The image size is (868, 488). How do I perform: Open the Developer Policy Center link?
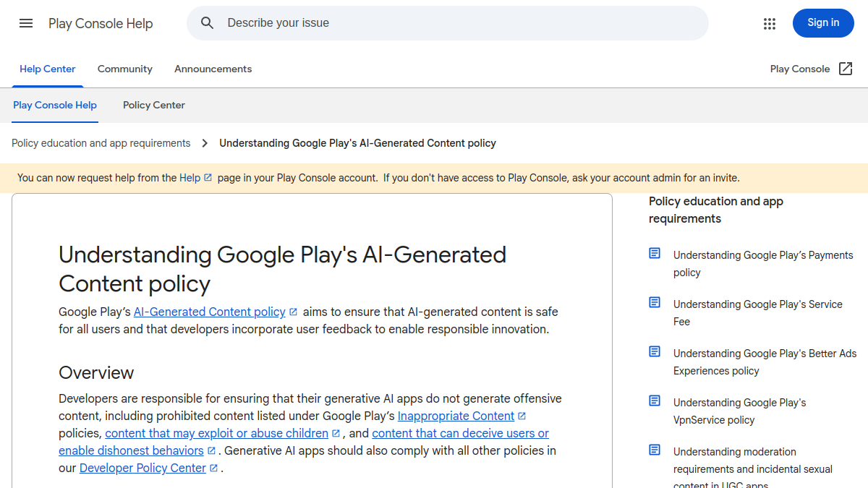pos(143,468)
